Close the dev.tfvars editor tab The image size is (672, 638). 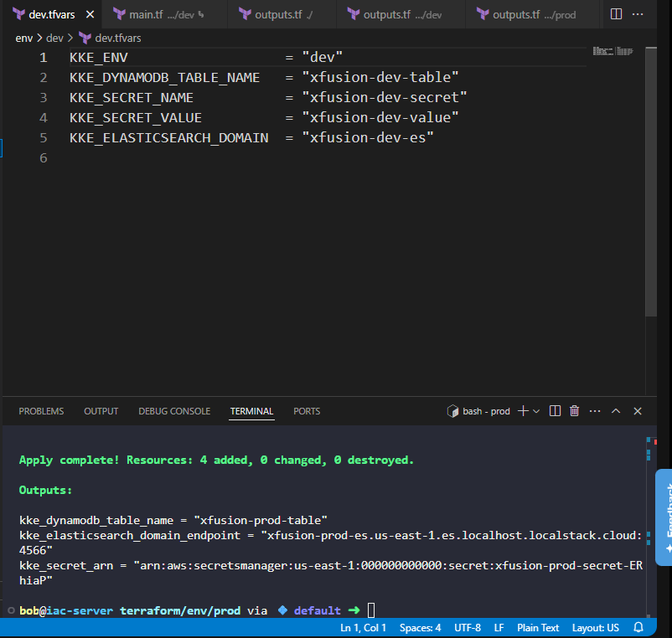(x=90, y=14)
